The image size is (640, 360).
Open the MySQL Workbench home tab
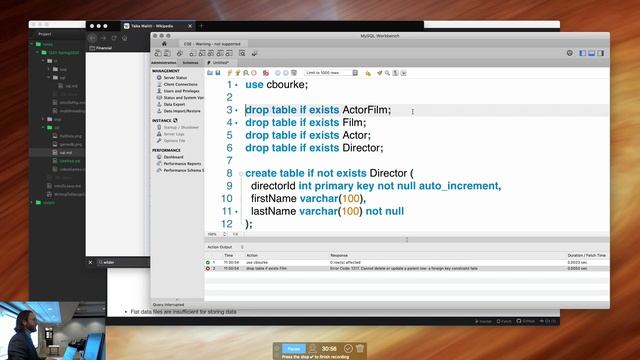coord(164,44)
